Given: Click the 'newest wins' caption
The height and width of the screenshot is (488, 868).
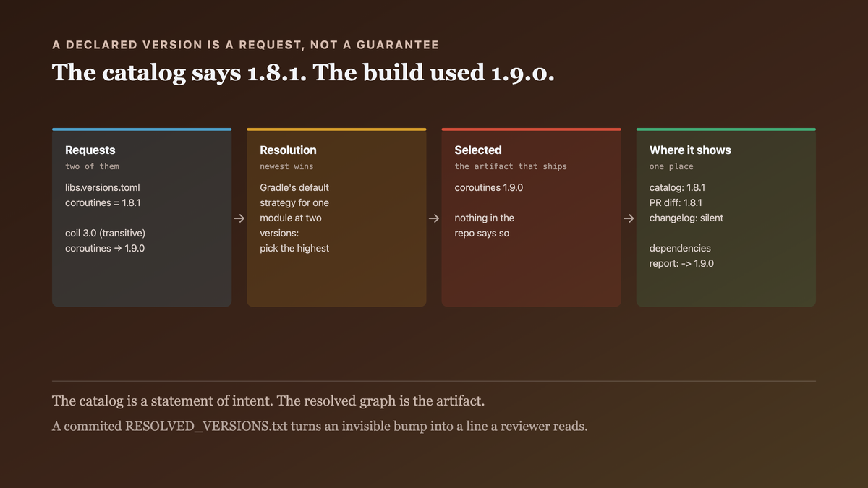Looking at the screenshot, I should point(286,166).
